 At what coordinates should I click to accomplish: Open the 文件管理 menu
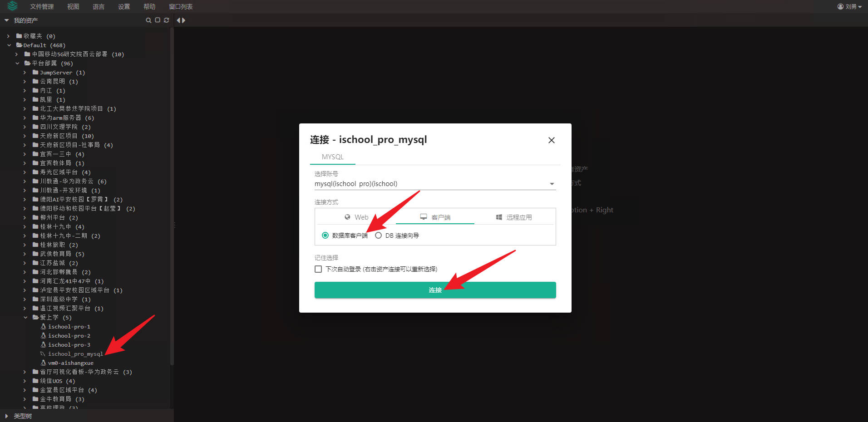point(42,7)
